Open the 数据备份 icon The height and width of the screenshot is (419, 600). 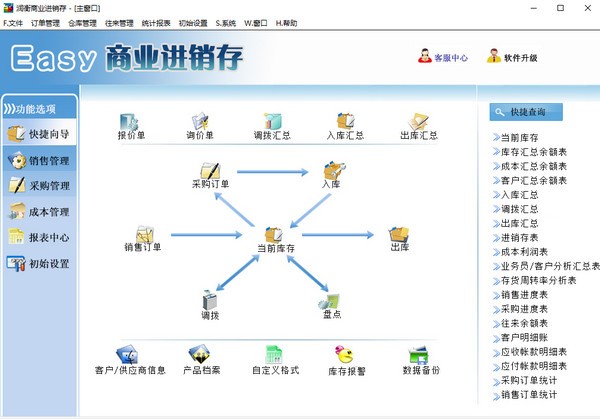[x=421, y=360]
